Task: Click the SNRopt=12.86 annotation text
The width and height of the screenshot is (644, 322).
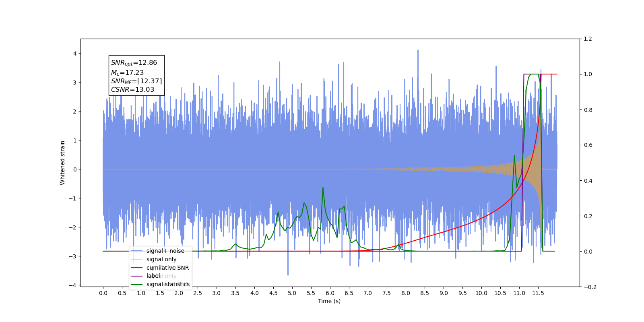Action: point(134,63)
